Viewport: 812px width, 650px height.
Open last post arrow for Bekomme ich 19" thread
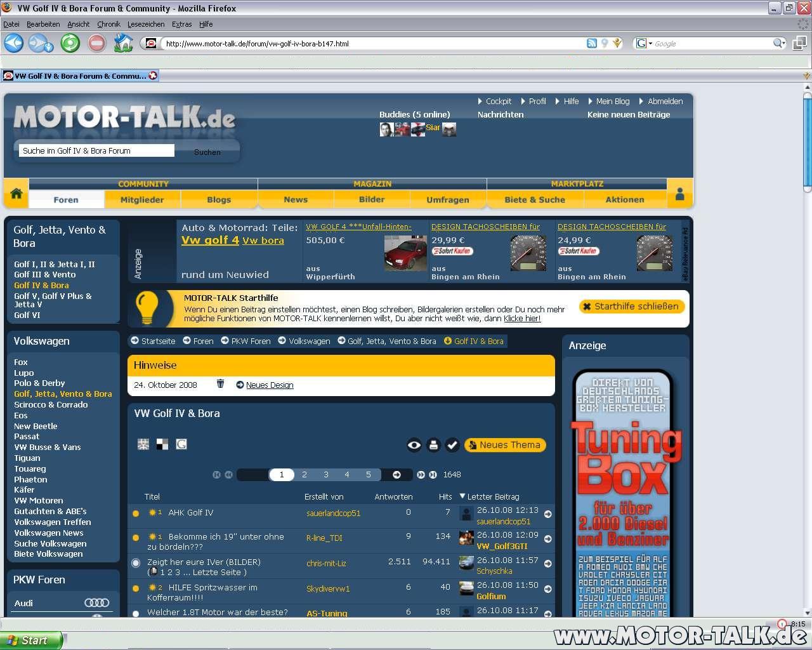[548, 539]
